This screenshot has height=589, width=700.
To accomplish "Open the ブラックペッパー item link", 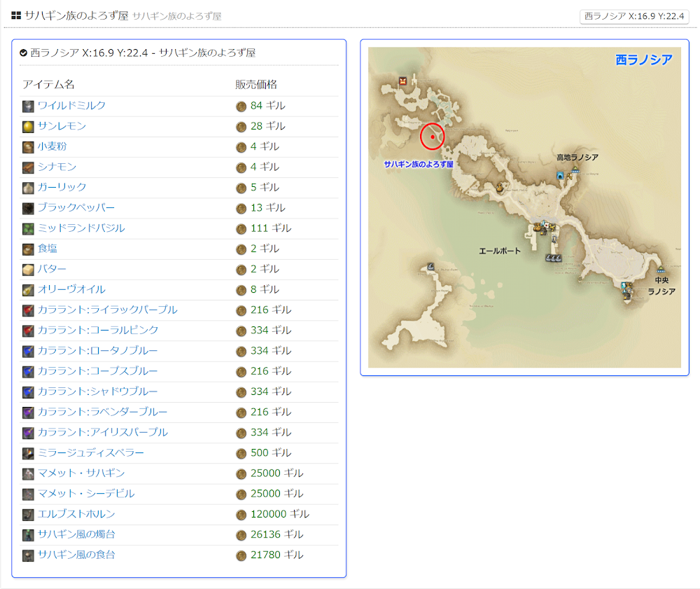I will click(76, 207).
